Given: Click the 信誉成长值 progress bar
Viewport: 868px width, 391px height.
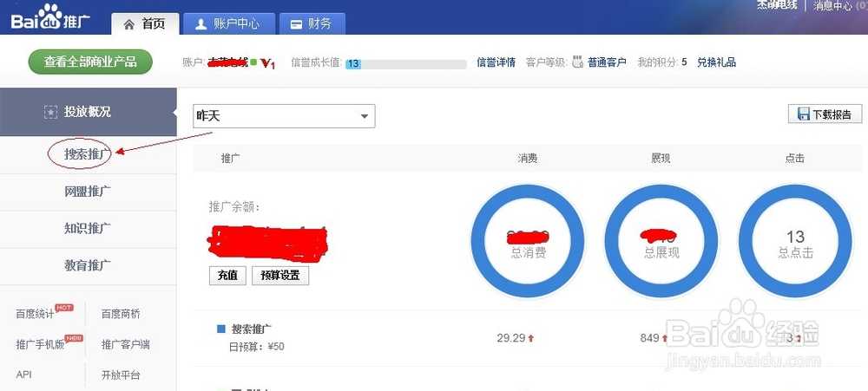Looking at the screenshot, I should 405,63.
